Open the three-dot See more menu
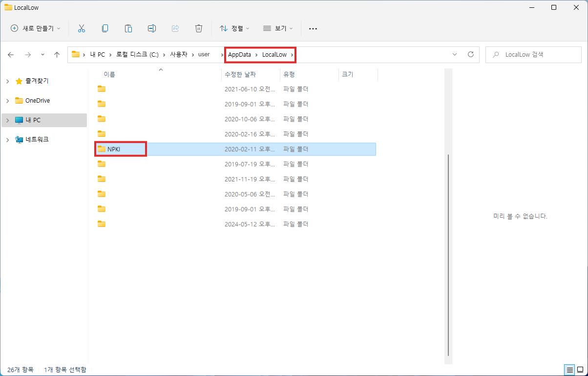 (314, 28)
